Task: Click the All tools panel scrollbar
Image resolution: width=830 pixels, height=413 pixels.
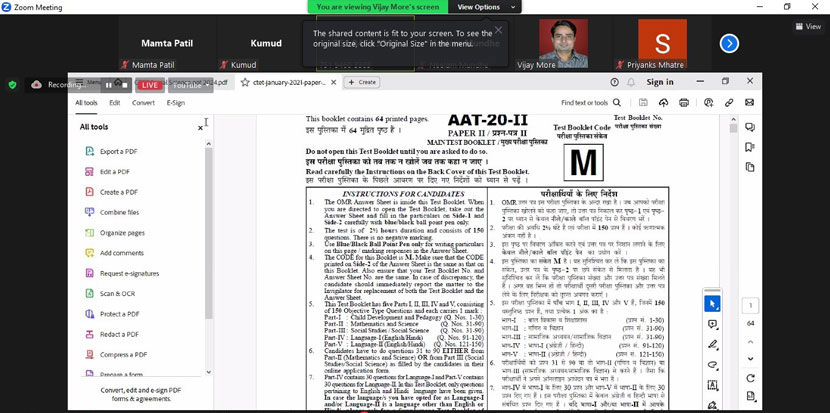Action: tap(209, 233)
